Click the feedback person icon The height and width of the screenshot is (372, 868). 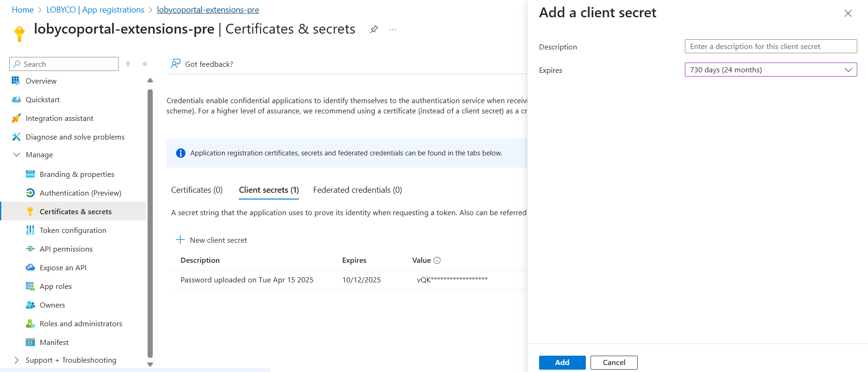[x=176, y=63]
